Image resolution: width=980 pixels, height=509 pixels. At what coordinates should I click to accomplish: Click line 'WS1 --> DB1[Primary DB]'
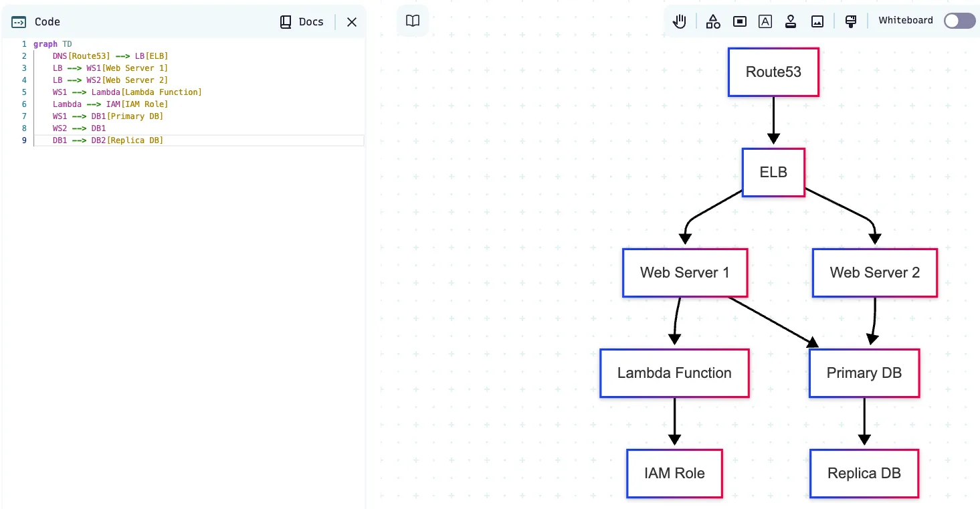point(108,116)
